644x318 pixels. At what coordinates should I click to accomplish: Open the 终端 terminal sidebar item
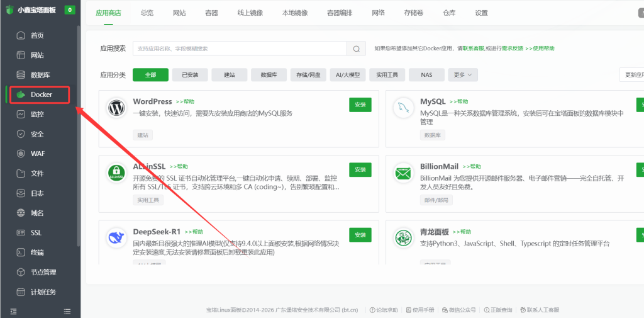[x=37, y=253]
